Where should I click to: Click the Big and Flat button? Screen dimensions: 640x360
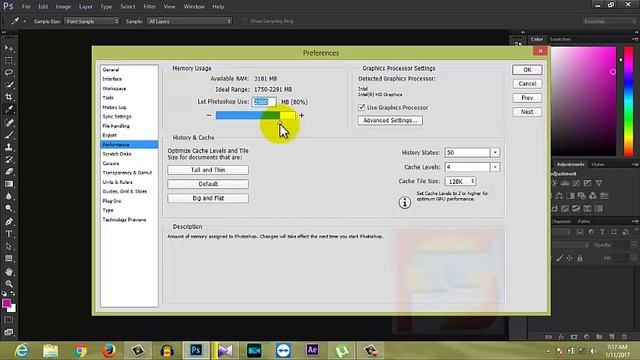208,198
